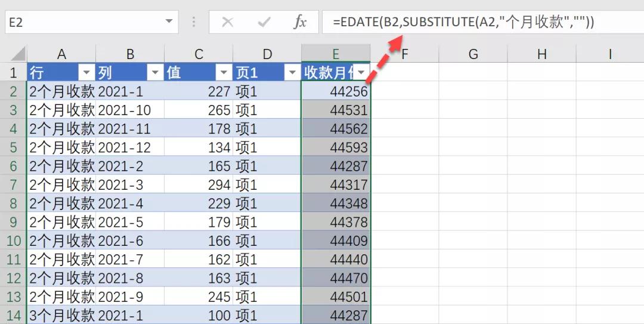Select cell E2 containing 44256
The image size is (644, 324).
coord(336,91)
